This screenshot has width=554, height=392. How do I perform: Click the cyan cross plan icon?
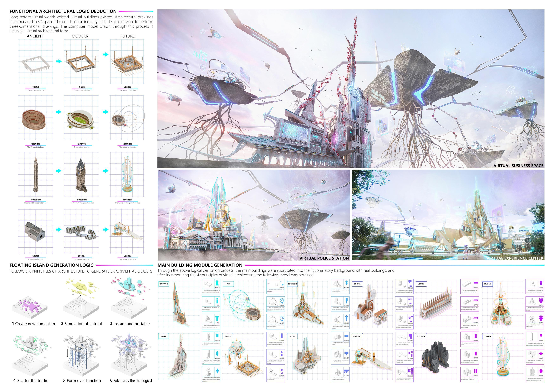point(217,371)
